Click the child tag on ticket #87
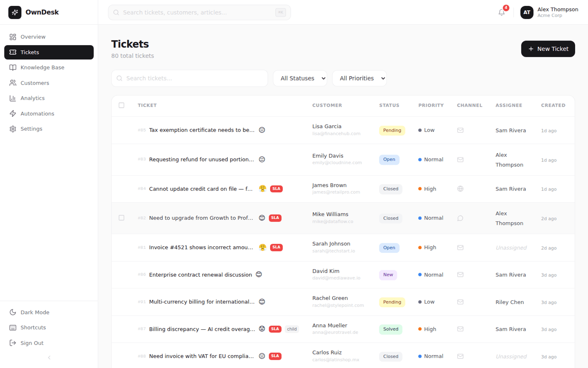 click(292, 329)
